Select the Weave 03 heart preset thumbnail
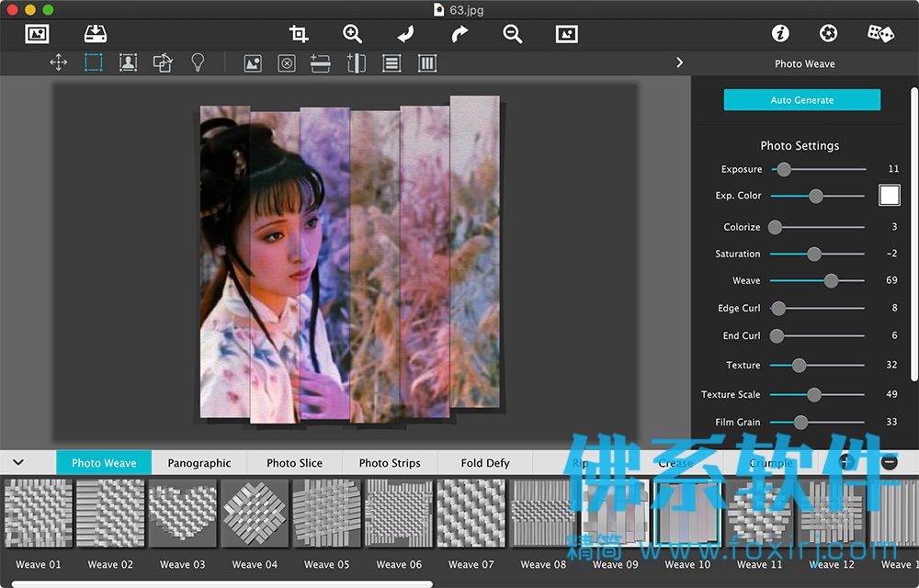Screen dimensions: 919x588 tap(182, 513)
